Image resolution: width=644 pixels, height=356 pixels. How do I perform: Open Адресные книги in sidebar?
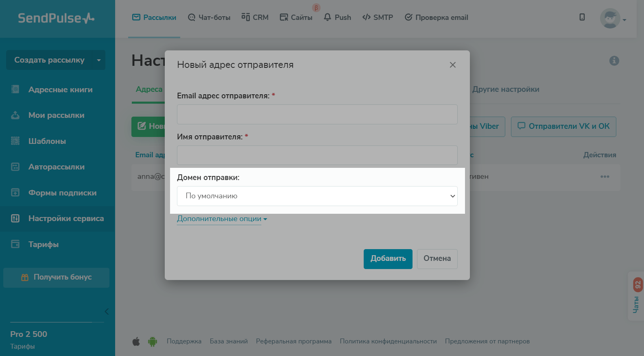pos(60,90)
